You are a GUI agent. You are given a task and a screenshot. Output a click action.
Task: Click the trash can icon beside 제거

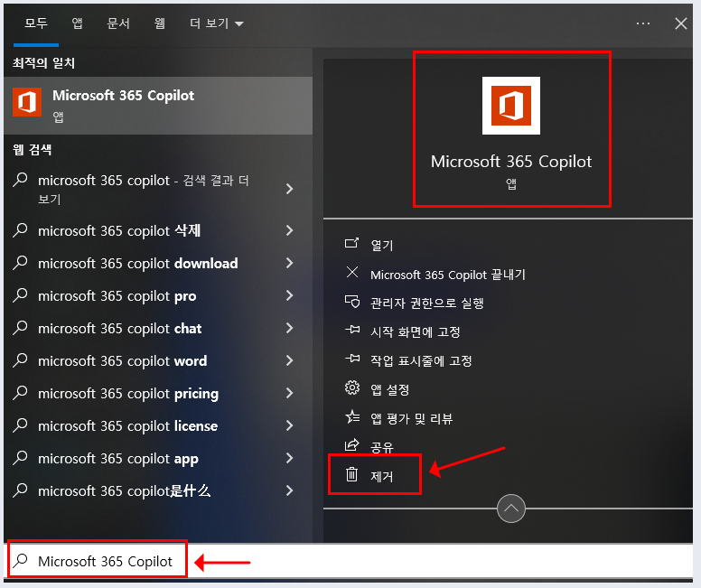click(x=351, y=474)
